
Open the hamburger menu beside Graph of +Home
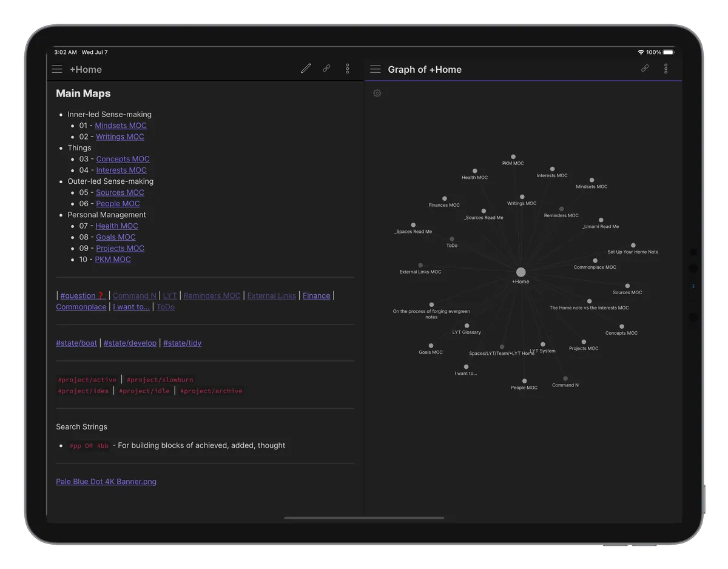[376, 69]
